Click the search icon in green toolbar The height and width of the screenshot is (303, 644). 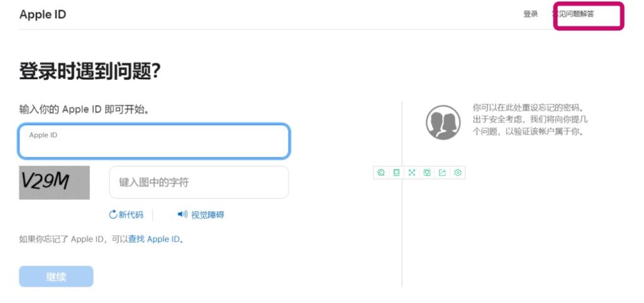coord(380,172)
